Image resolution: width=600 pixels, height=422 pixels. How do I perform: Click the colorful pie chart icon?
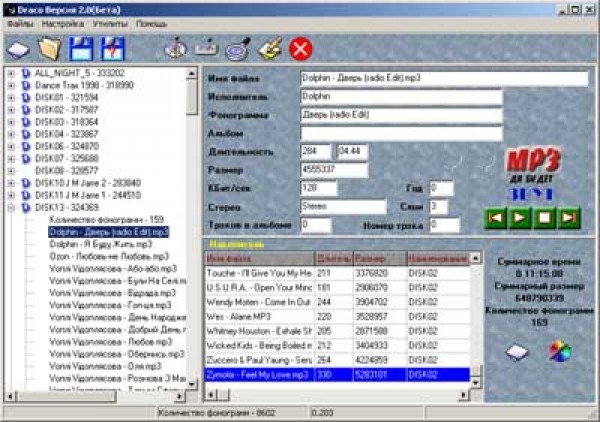(x=558, y=350)
